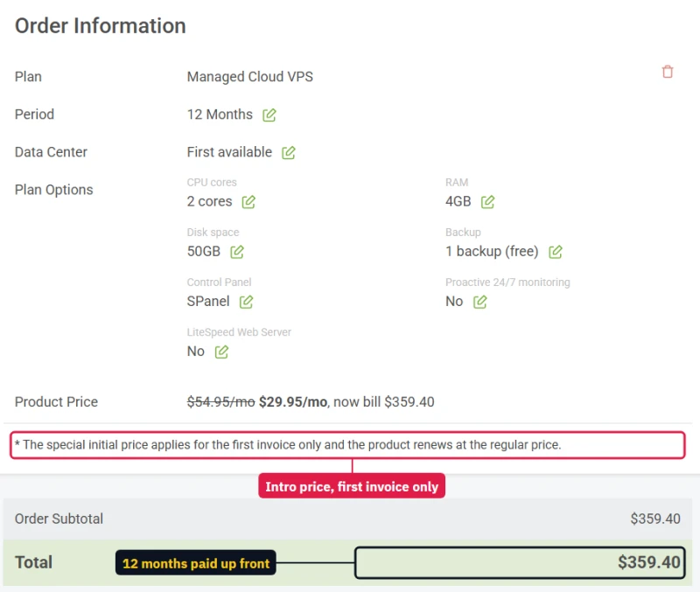Click the First available value

pyautogui.click(x=229, y=152)
